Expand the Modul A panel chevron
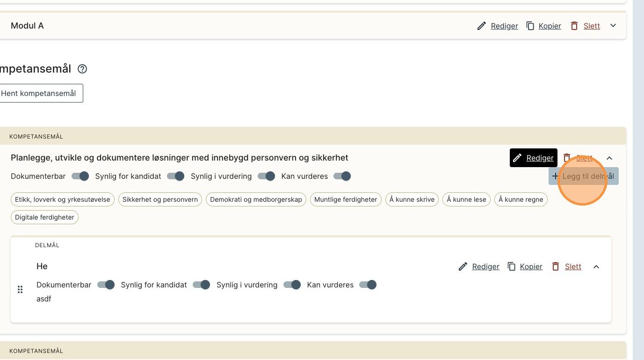Screen dimensions: 644x360 [x=613, y=26]
